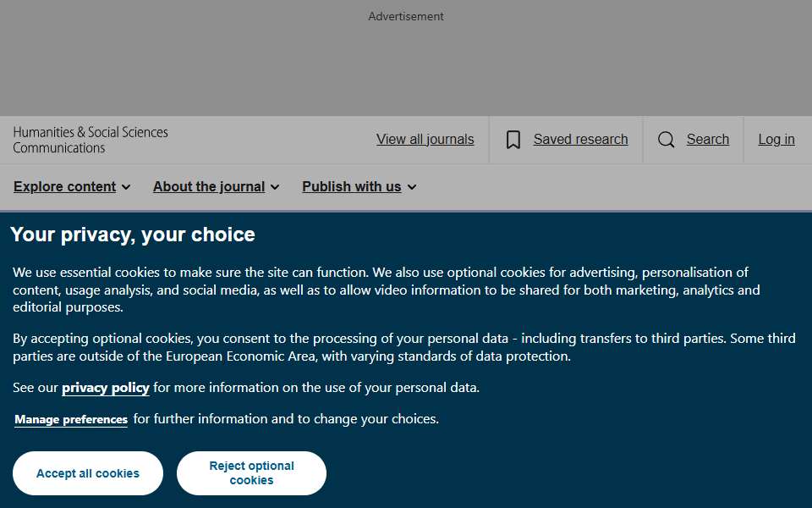
Task: Click the bookmark icon for Saved research
Action: pos(513,140)
